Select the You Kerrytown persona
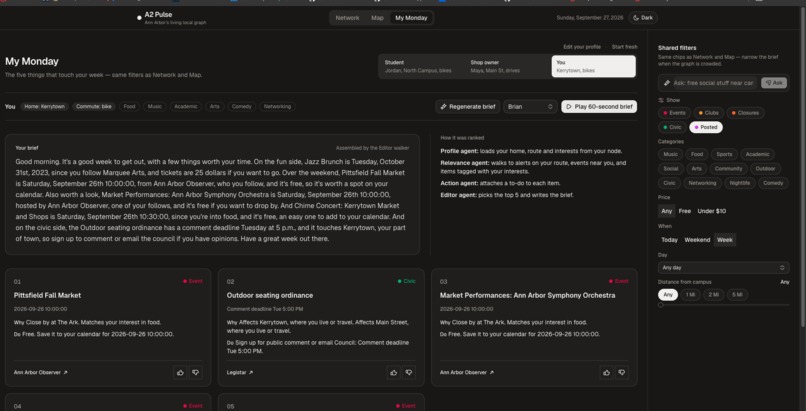 (593, 66)
